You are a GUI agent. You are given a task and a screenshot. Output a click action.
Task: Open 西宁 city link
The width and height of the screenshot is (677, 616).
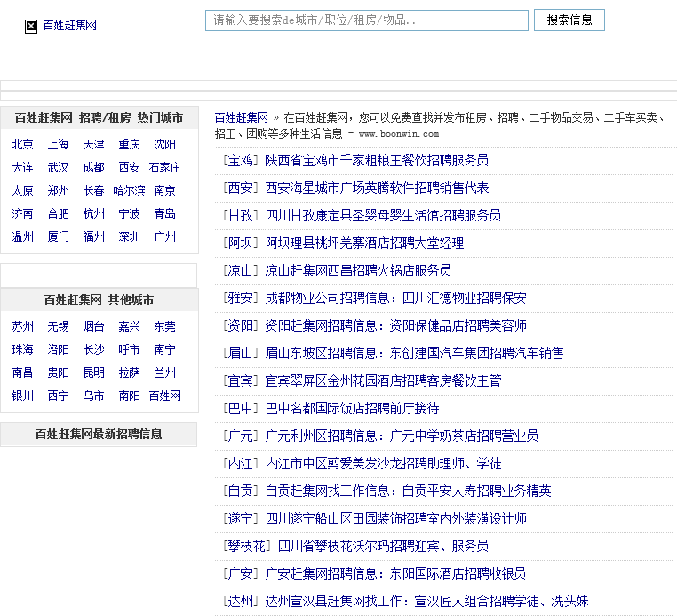58,396
